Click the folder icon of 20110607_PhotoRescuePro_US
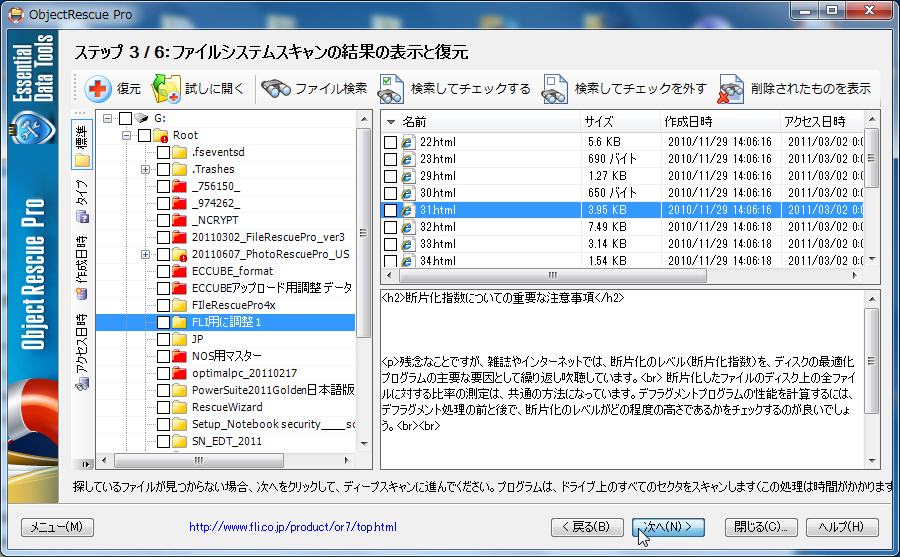The height and width of the screenshot is (557, 900). point(180,254)
